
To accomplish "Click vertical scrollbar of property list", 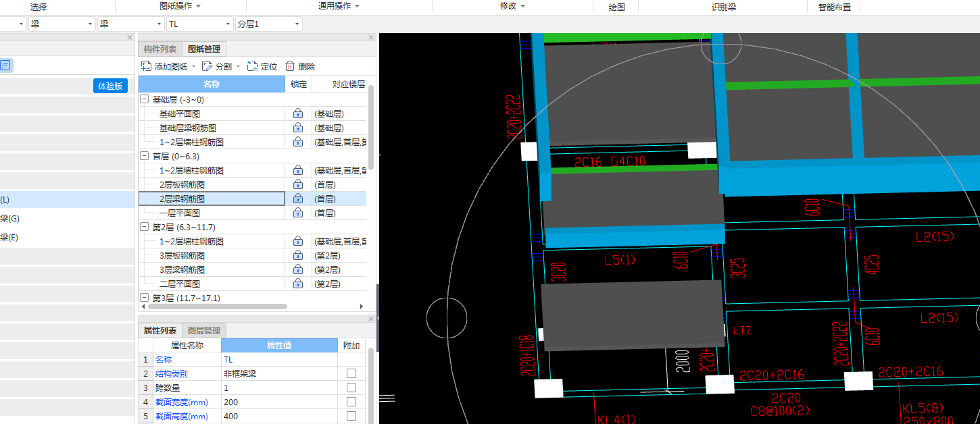I will click(x=371, y=385).
